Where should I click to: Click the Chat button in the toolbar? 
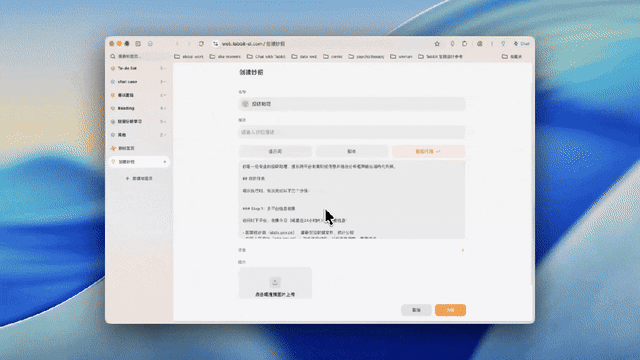point(522,44)
